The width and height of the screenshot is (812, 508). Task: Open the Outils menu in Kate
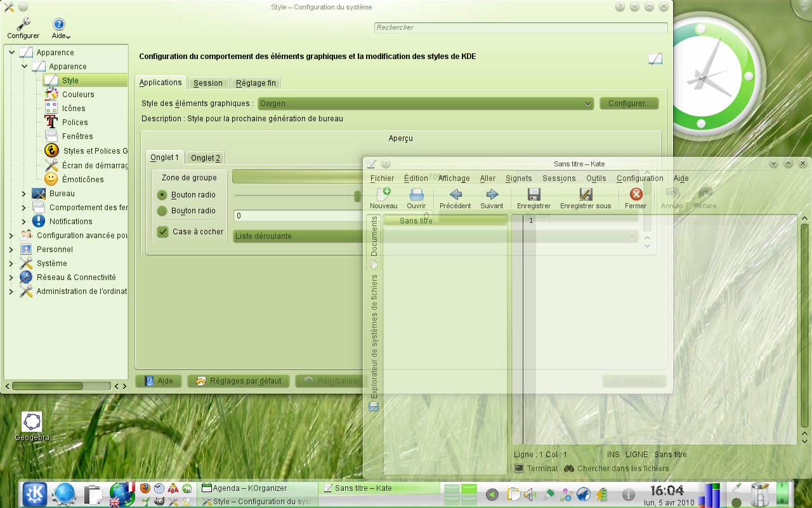pyautogui.click(x=596, y=178)
